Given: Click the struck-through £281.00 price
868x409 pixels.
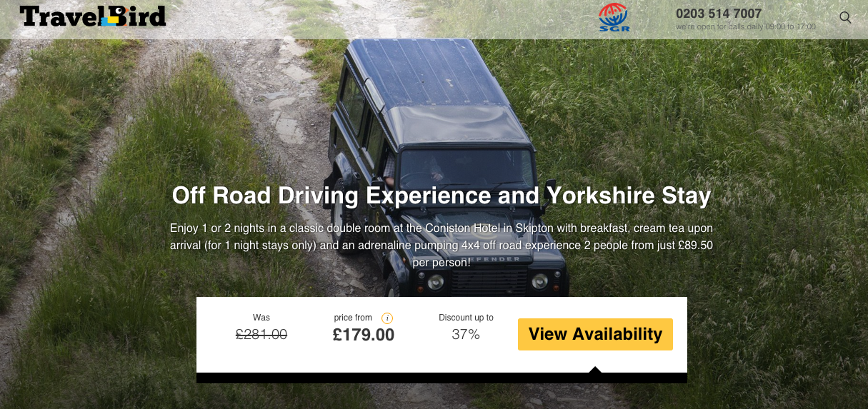Looking at the screenshot, I should pos(261,334).
